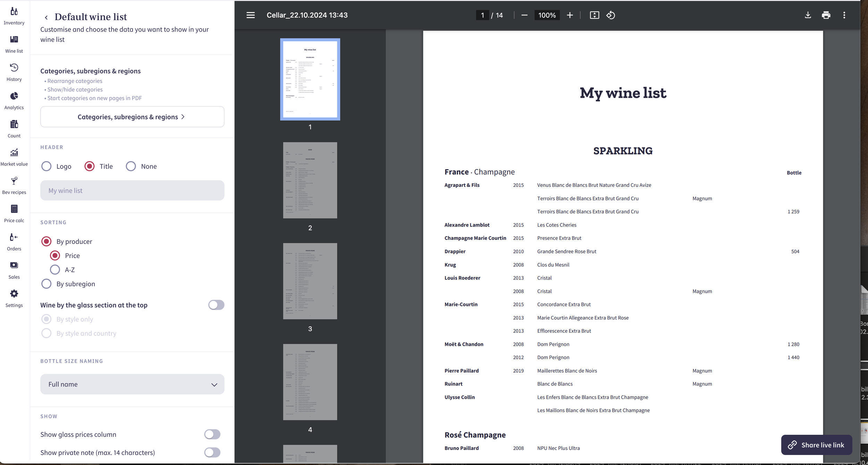This screenshot has height=465, width=868.
Task: Toggle the PDF sidebar menu hamburger
Action: tap(250, 15)
